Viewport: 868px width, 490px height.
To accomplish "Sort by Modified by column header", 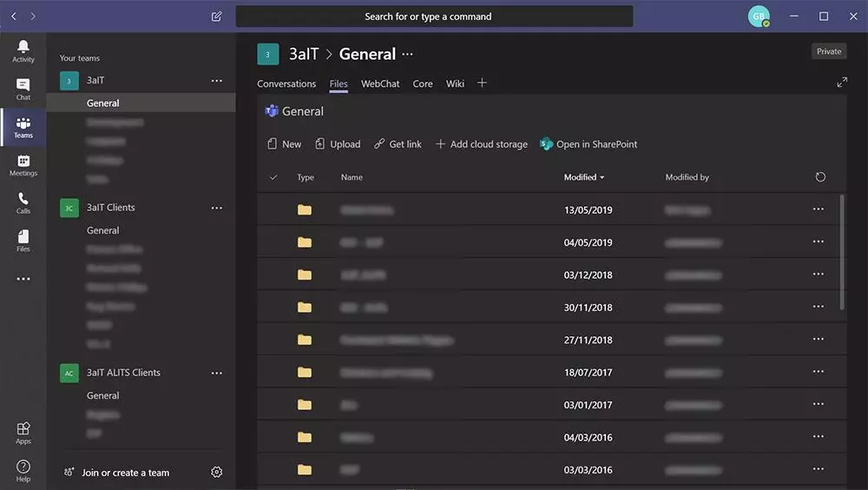I will coord(687,177).
